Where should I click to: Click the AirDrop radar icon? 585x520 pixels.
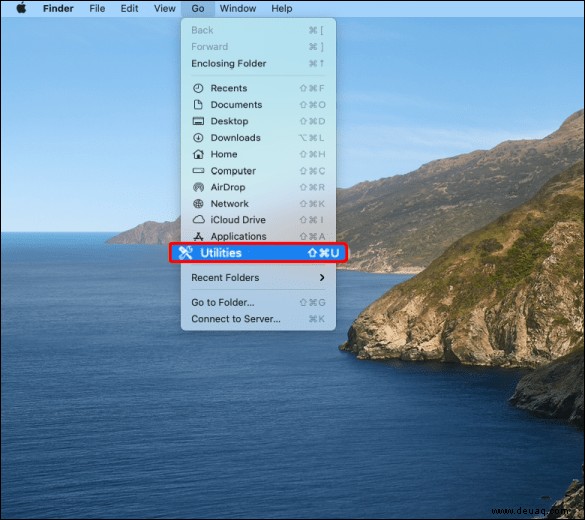[x=198, y=187]
